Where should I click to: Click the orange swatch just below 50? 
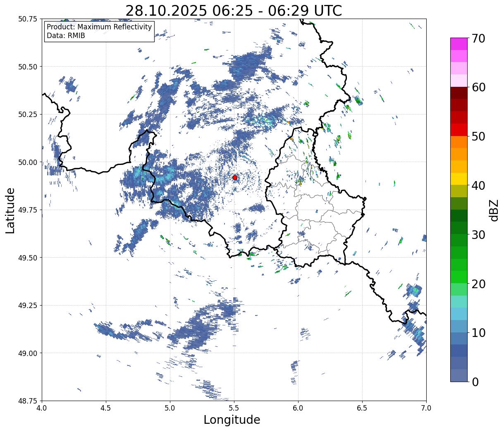[459, 142]
